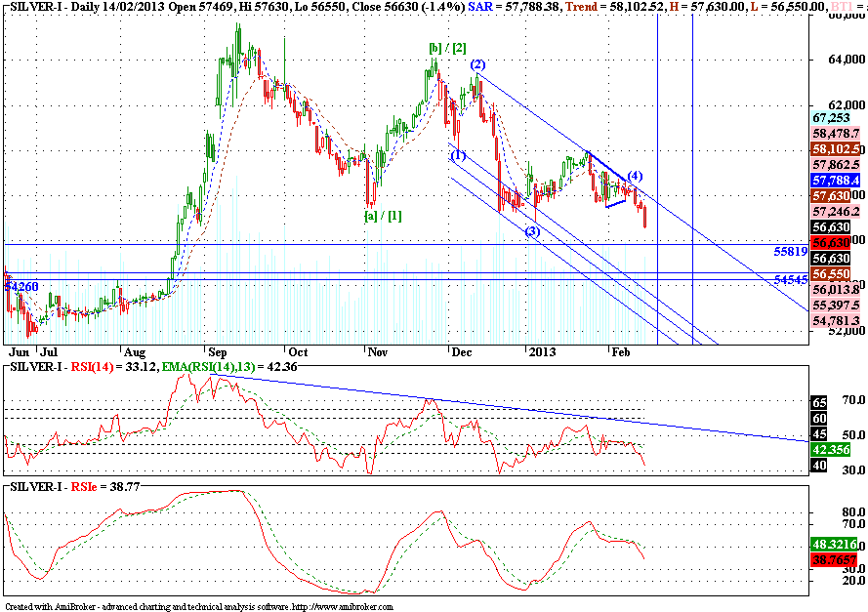Screen dimensions: 868x612
Task: Click the brown 56,550 low tag
Action: tap(831, 274)
